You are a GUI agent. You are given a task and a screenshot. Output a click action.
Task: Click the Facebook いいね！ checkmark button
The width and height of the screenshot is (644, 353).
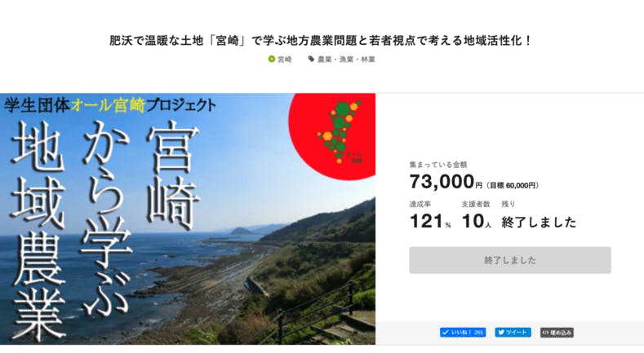tap(463, 333)
